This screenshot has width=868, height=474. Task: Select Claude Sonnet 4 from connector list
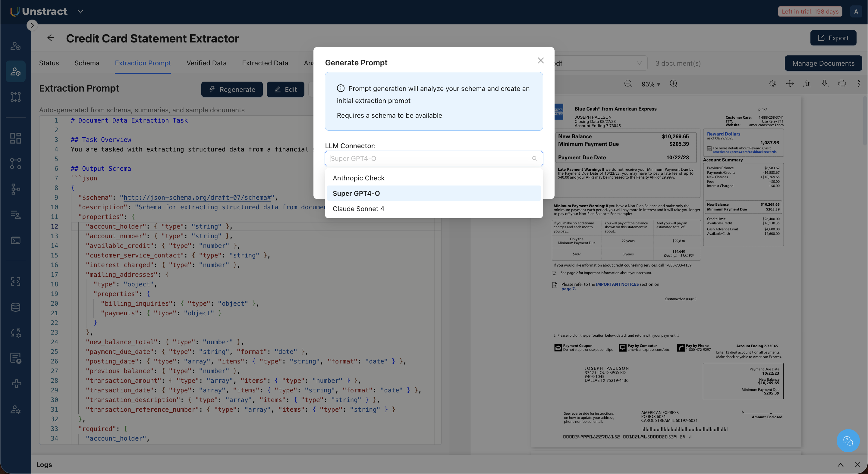point(358,209)
